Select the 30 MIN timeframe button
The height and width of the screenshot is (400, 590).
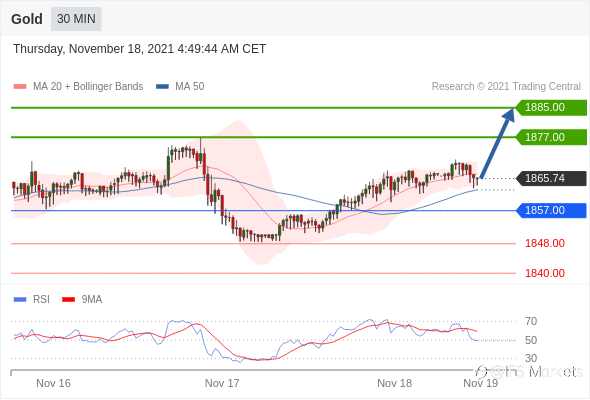[x=76, y=19]
